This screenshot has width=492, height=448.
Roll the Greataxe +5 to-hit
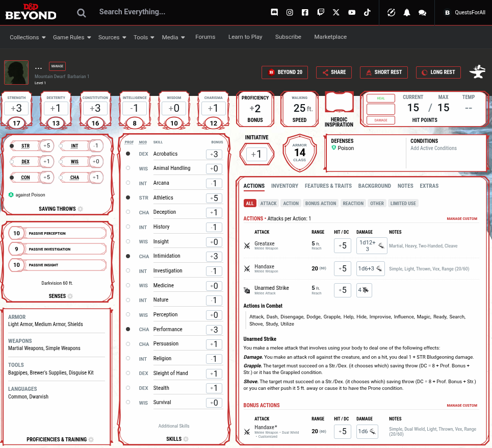coord(342,245)
